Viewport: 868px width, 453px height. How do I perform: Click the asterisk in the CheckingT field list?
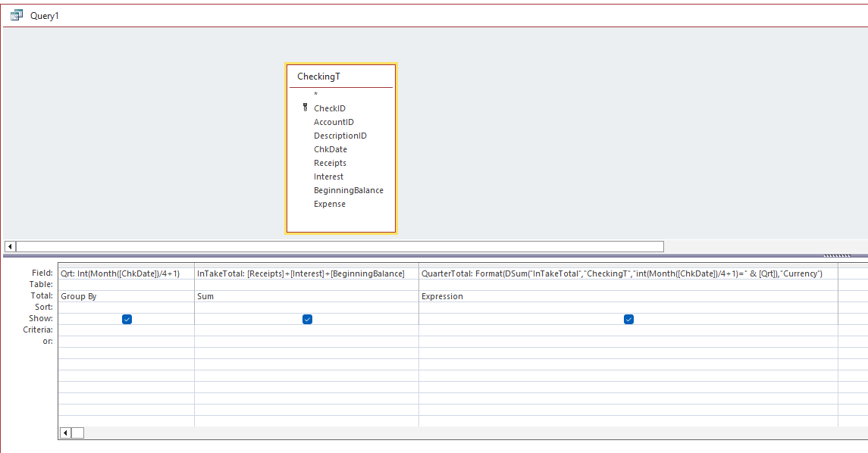(x=314, y=94)
